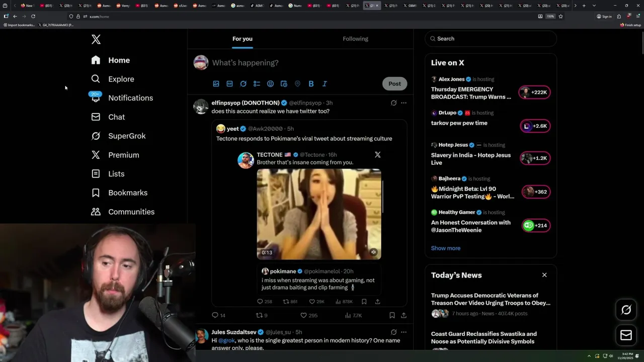
Task: Open the Explore page
Action: (113, 79)
